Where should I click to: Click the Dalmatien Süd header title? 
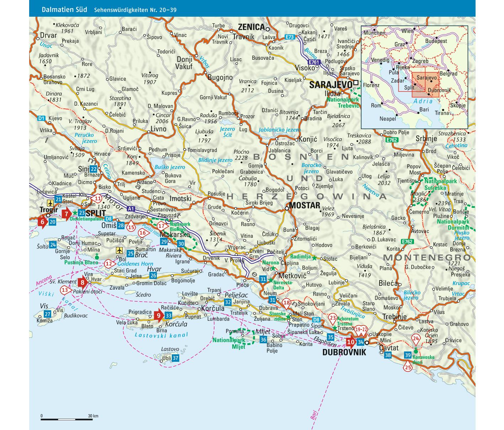pos(64,10)
